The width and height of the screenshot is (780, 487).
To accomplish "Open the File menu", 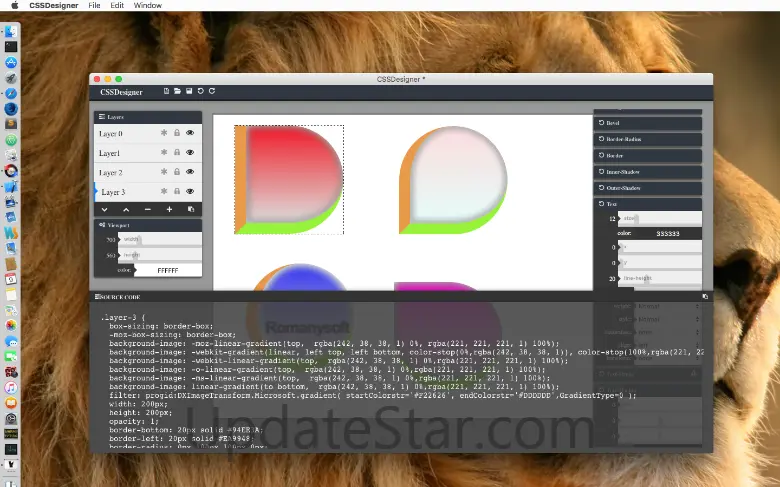I will (94, 5).
